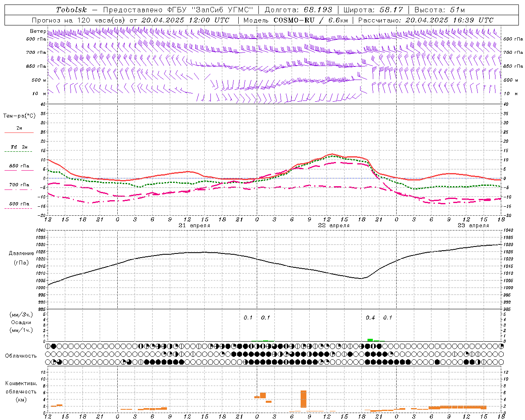Click the '23 апреля' date label
Screen dimensions: 525x420
point(473,226)
